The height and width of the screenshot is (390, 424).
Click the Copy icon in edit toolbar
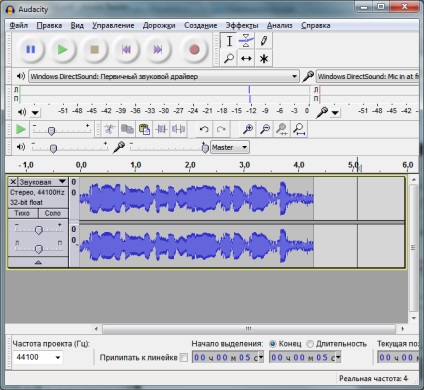[127, 129]
